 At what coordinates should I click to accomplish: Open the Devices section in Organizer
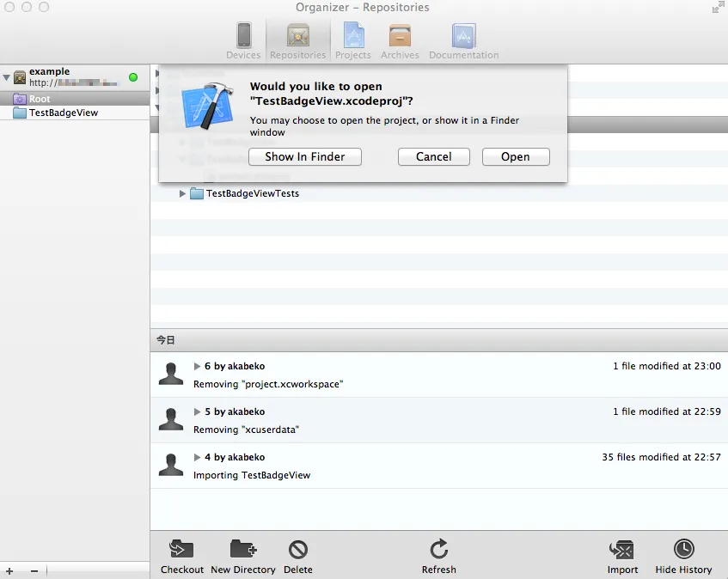(x=243, y=40)
